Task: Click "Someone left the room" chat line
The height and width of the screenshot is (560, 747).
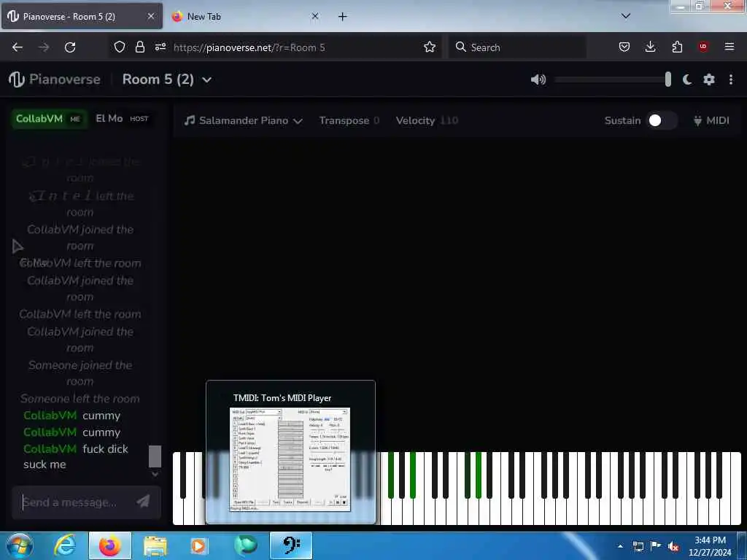Action: point(80,399)
